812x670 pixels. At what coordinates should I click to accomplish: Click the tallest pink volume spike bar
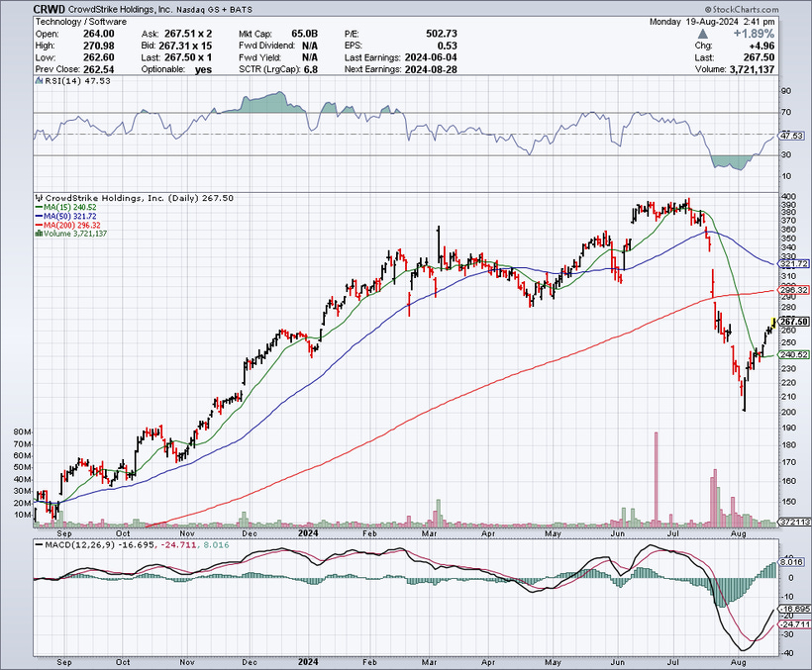656,479
